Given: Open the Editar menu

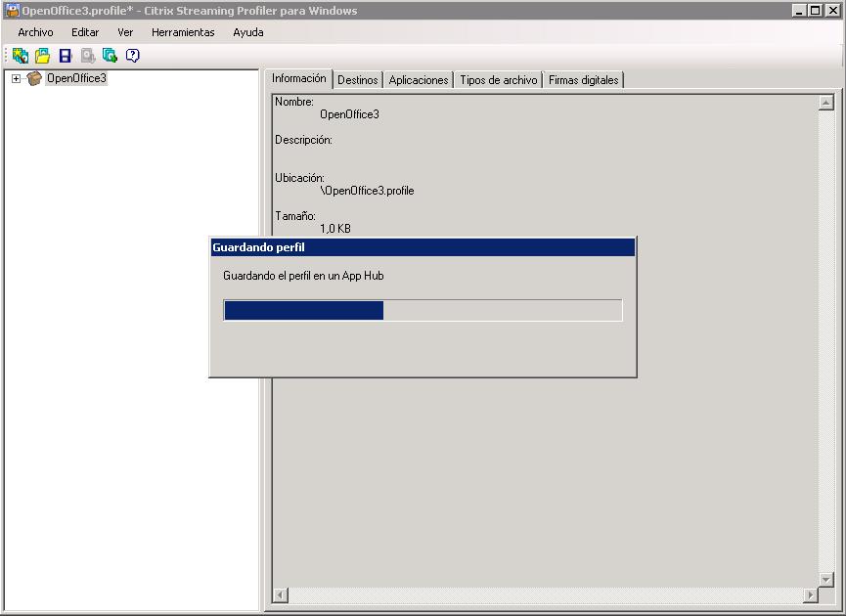Looking at the screenshot, I should [85, 32].
